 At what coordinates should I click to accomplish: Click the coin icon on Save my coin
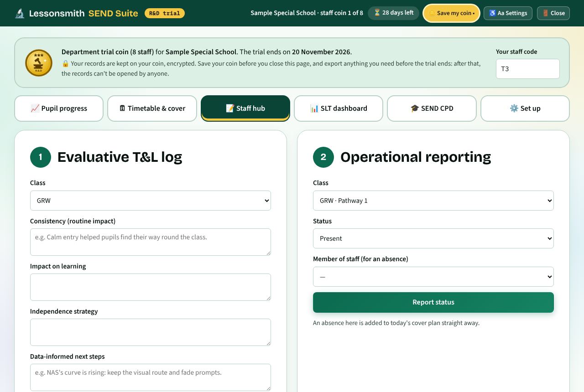click(432, 13)
